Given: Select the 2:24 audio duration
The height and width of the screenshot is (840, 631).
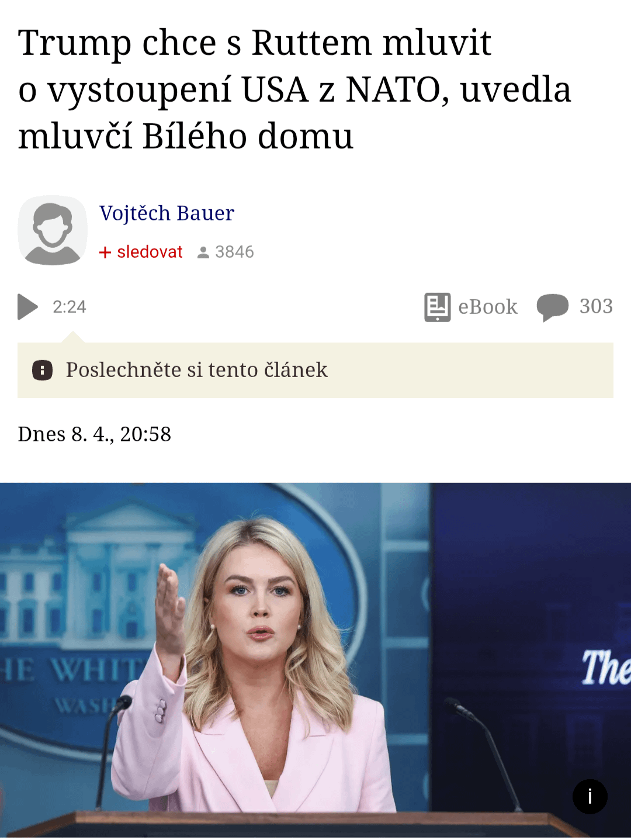Looking at the screenshot, I should (x=70, y=307).
